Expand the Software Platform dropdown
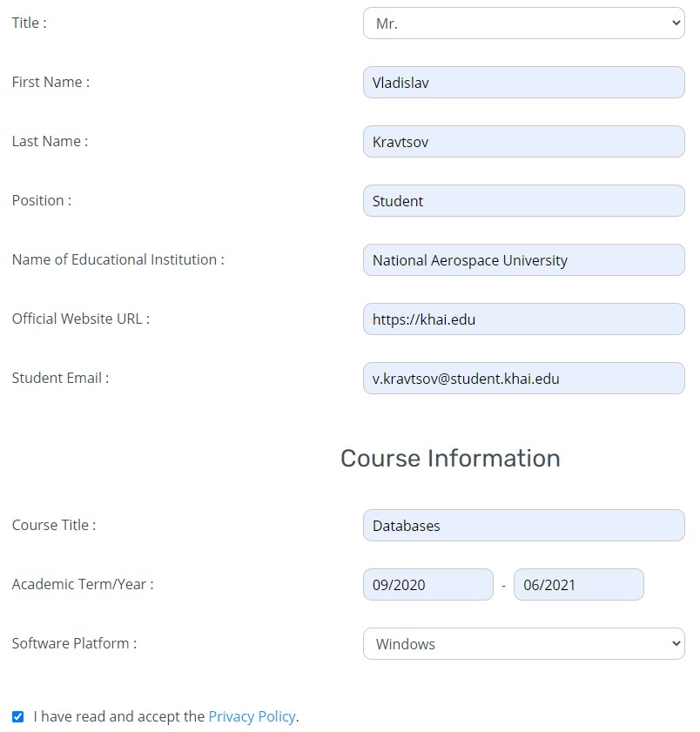 [523, 643]
